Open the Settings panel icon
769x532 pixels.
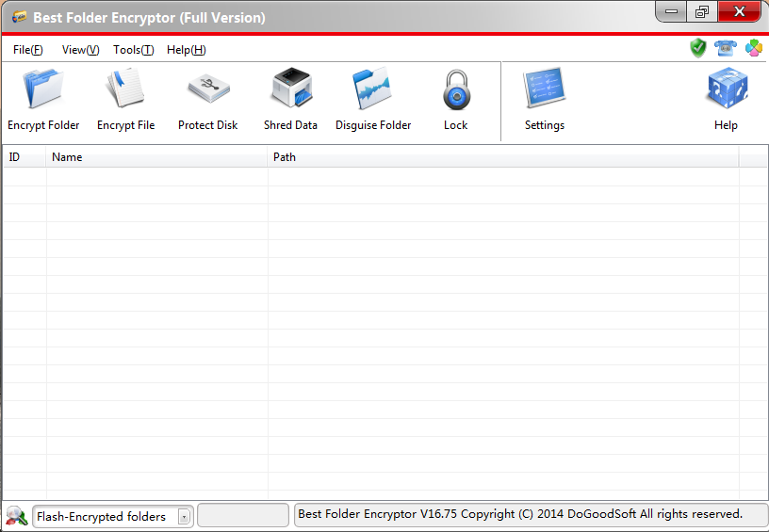545,89
